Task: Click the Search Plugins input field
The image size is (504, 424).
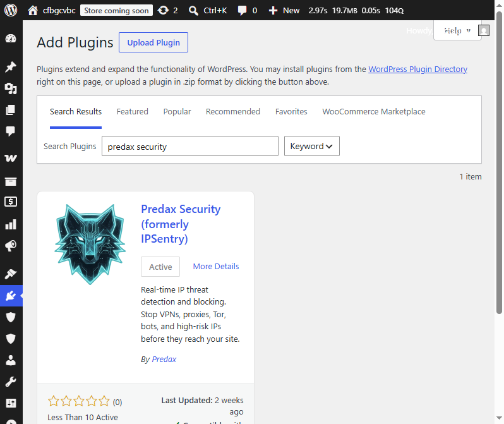Action: (x=190, y=146)
